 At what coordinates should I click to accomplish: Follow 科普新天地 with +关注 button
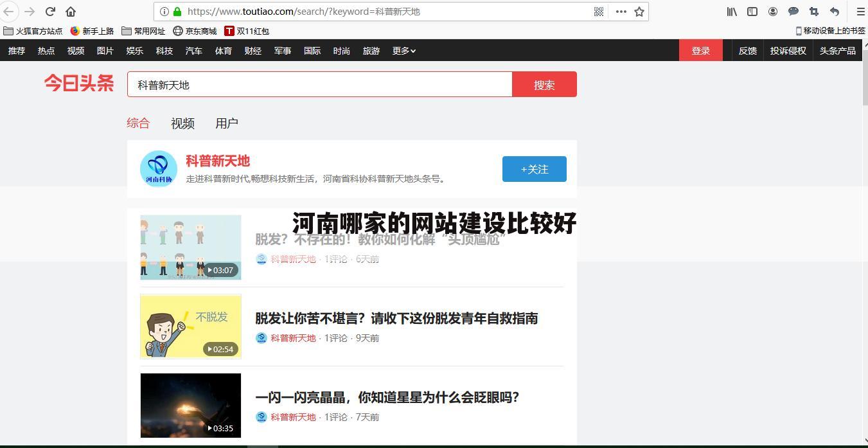click(535, 169)
